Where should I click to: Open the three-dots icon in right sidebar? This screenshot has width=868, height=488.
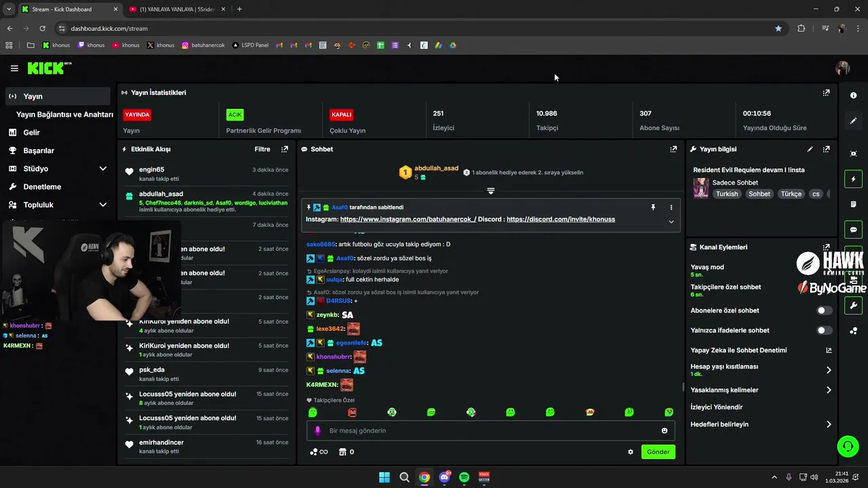[853, 331]
